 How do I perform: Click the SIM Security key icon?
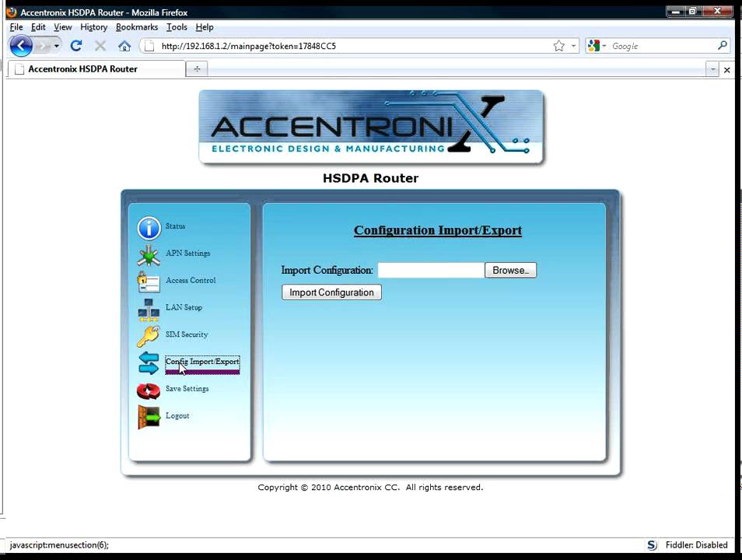click(149, 337)
